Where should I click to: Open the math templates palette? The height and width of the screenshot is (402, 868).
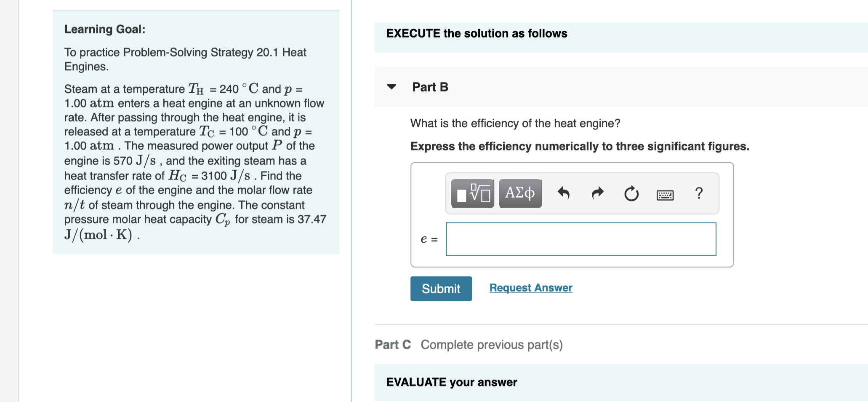tap(471, 193)
